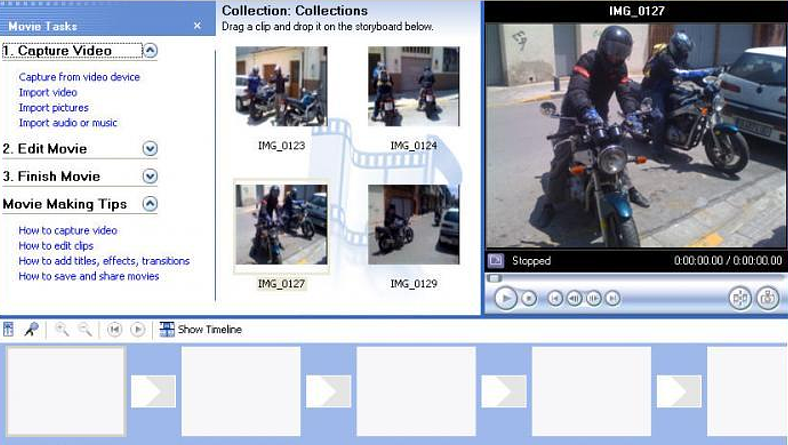Image resolution: width=788 pixels, height=445 pixels.
Task: Click the preview seek bar slider handle
Action: click(492, 278)
